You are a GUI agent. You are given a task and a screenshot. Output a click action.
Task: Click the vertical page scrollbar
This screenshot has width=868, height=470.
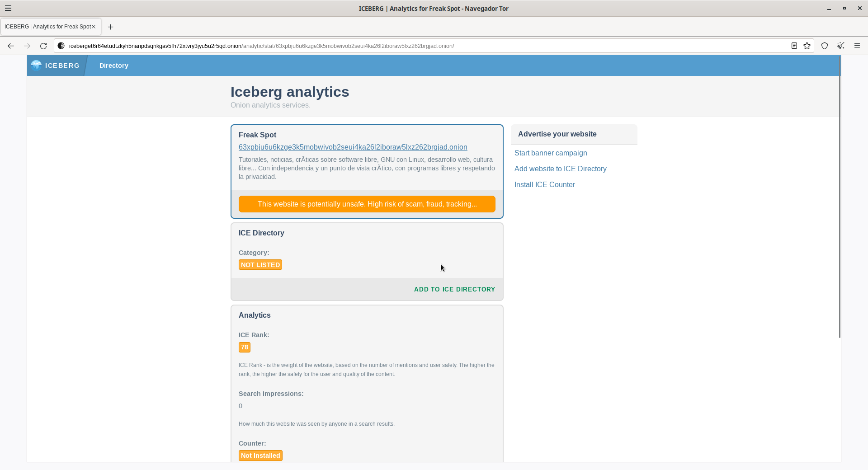(x=840, y=197)
